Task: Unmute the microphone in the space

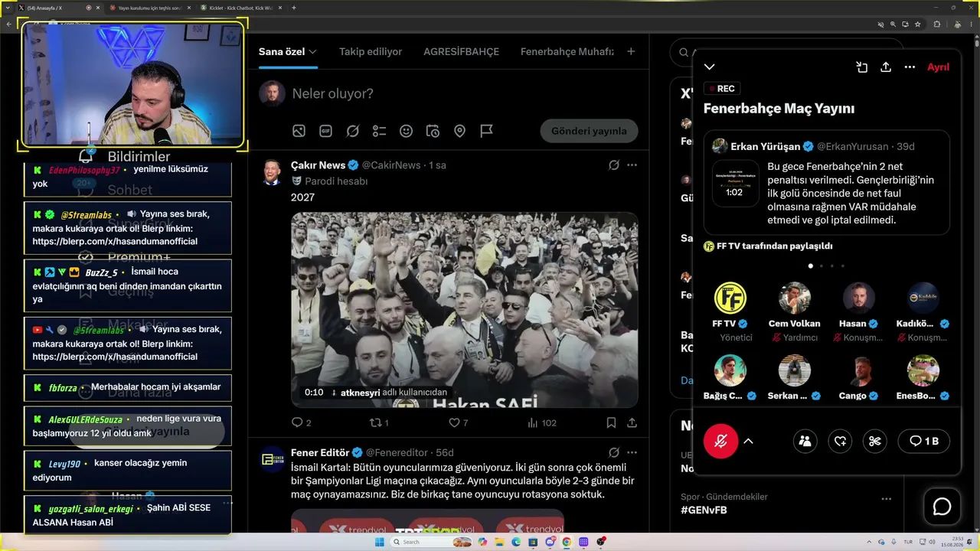Action: pos(720,441)
